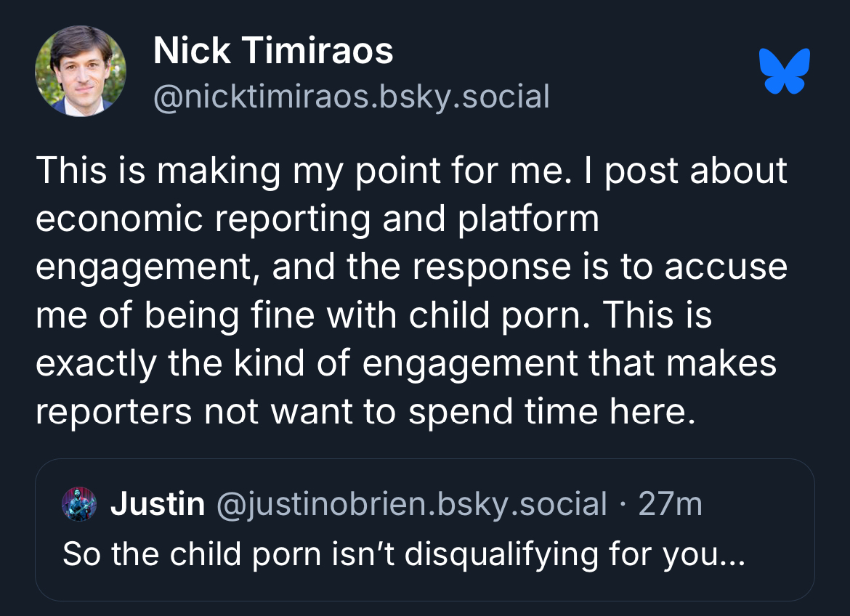Click the word "platform" in the post
Screen dimensions: 850x616
[x=528, y=219]
